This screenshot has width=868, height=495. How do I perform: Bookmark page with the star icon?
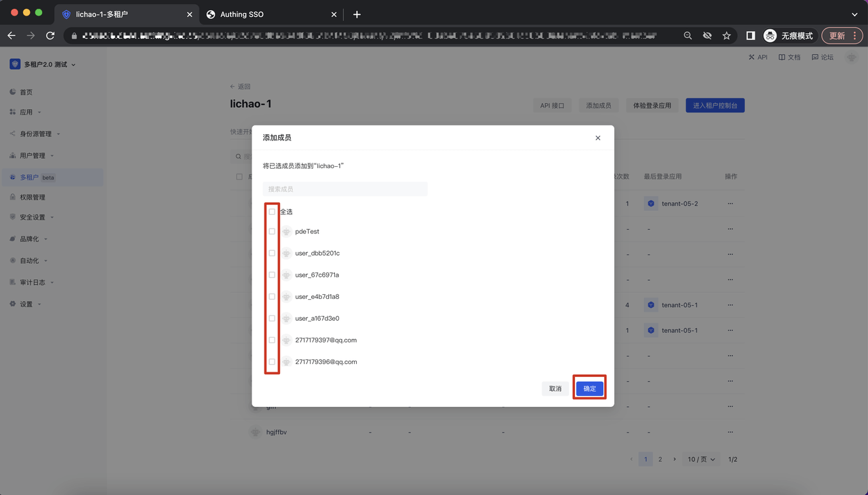tap(726, 35)
